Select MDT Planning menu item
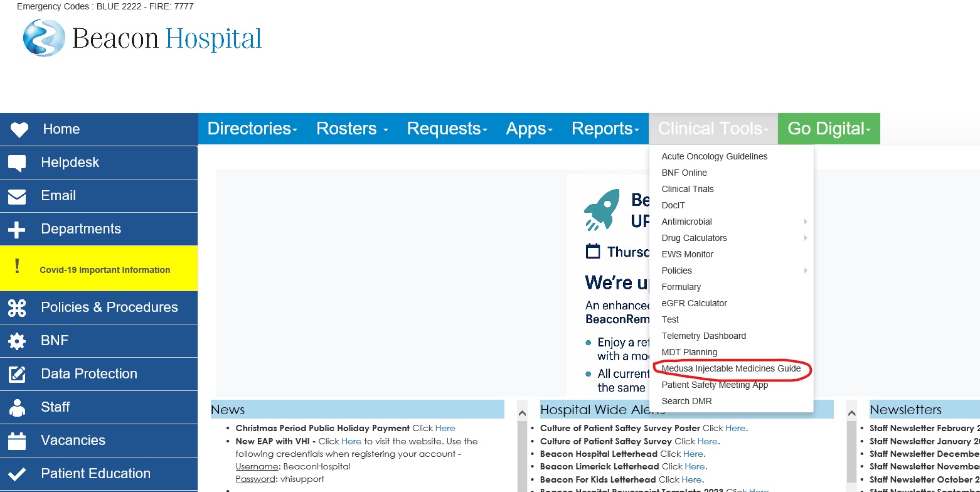This screenshot has width=980, height=492. (732, 352)
